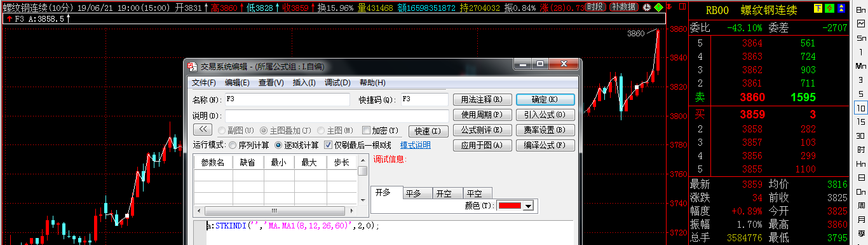Select 逐K线计算 run mode
This screenshot has height=245, width=868.
coord(297,145)
